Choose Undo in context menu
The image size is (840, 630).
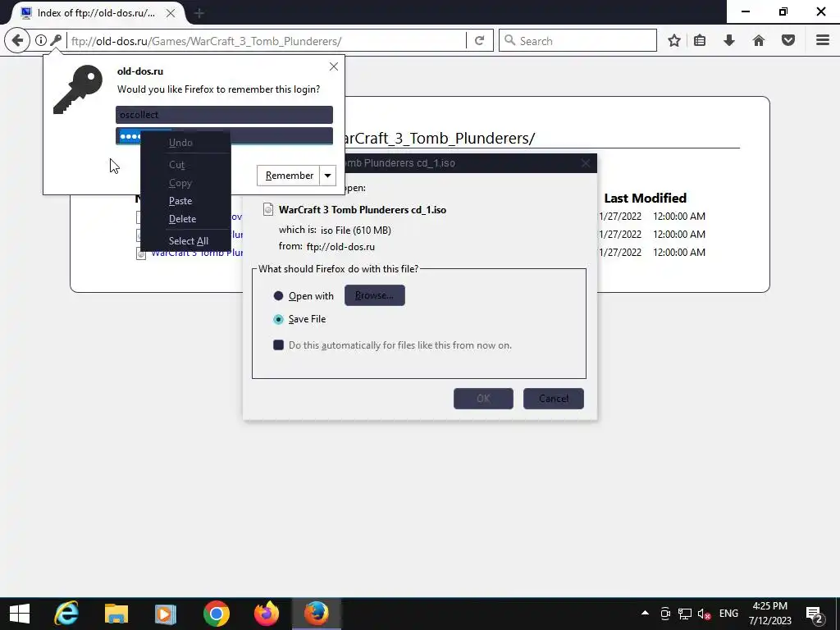pyautogui.click(x=185, y=143)
